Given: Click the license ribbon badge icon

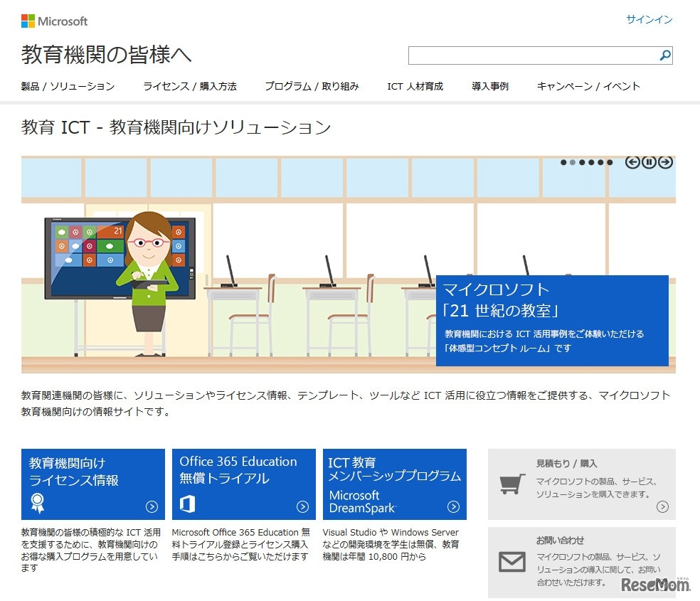Looking at the screenshot, I should click(37, 504).
